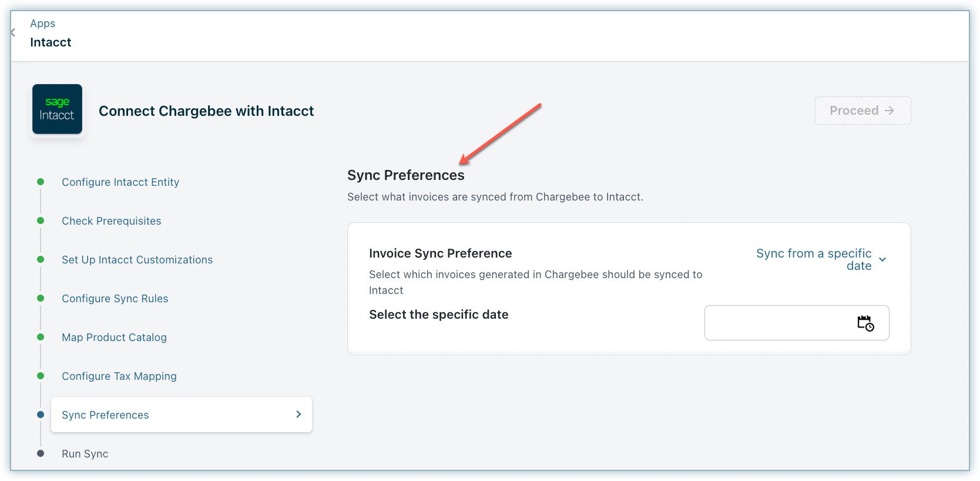Click right chevron on Sync Preferences step
The height and width of the screenshot is (481, 980).
click(x=298, y=415)
